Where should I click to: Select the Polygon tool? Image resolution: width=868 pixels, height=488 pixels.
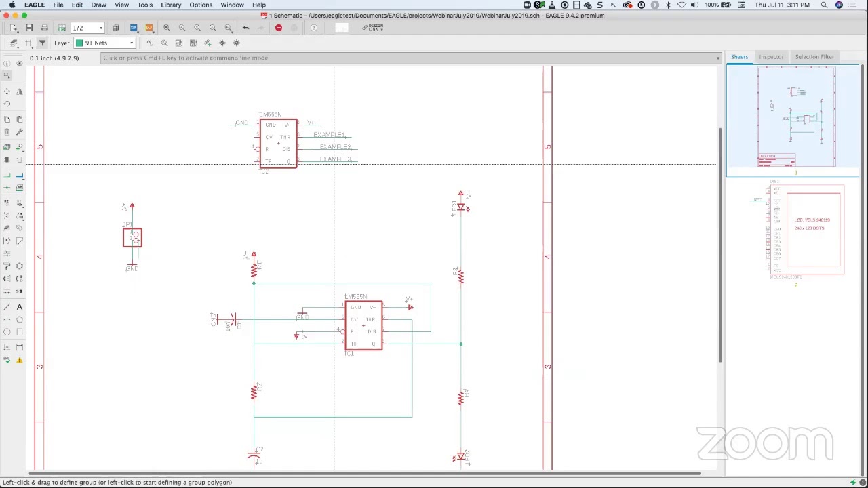click(x=20, y=319)
